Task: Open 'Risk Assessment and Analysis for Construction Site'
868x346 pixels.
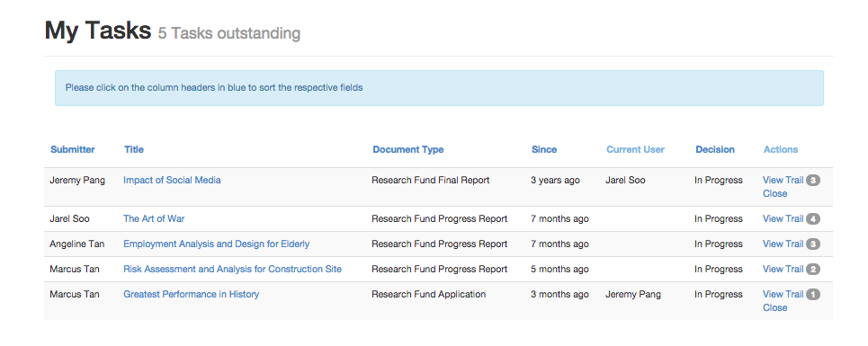Action: point(232,269)
